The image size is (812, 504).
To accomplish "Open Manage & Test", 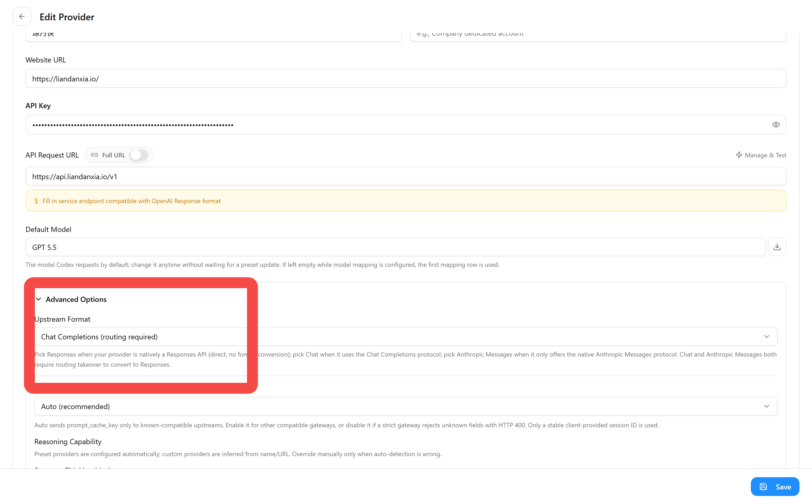I will pos(761,155).
